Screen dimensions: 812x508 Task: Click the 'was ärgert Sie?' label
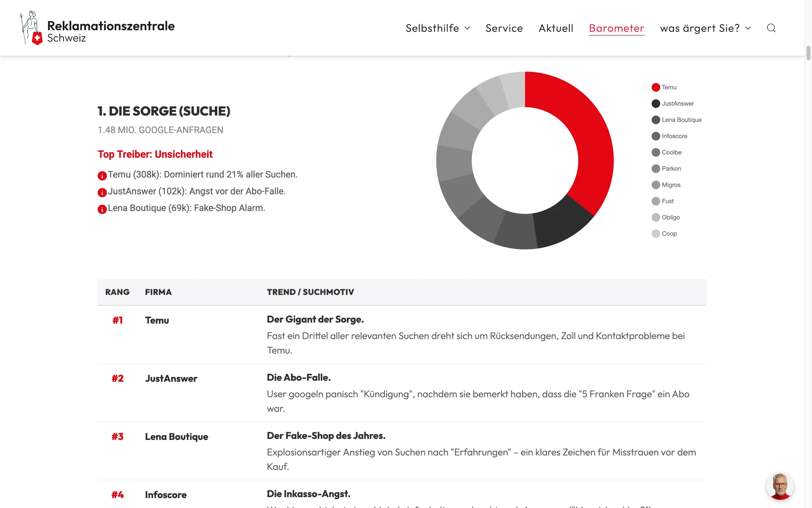click(x=700, y=28)
